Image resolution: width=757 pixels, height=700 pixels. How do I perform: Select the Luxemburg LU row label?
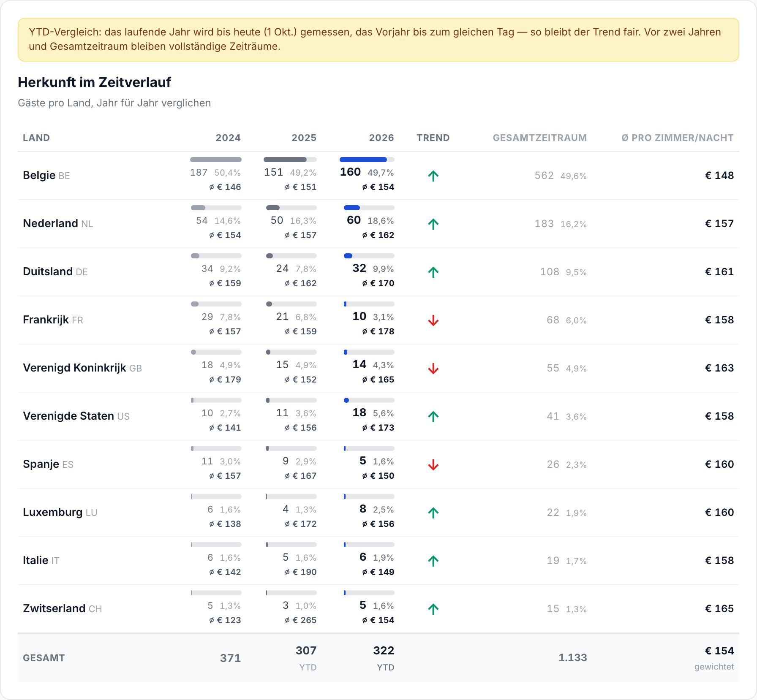coord(60,512)
